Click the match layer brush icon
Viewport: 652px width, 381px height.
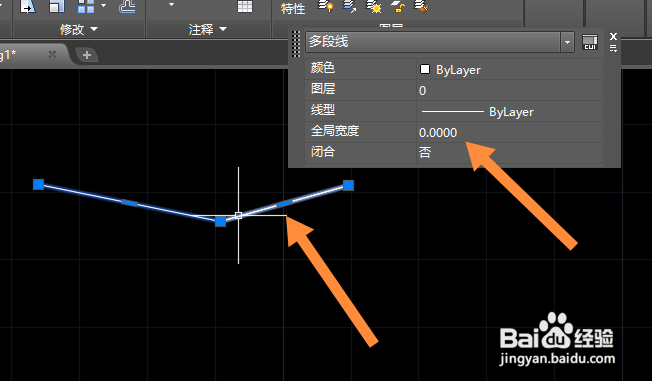[x=421, y=6]
